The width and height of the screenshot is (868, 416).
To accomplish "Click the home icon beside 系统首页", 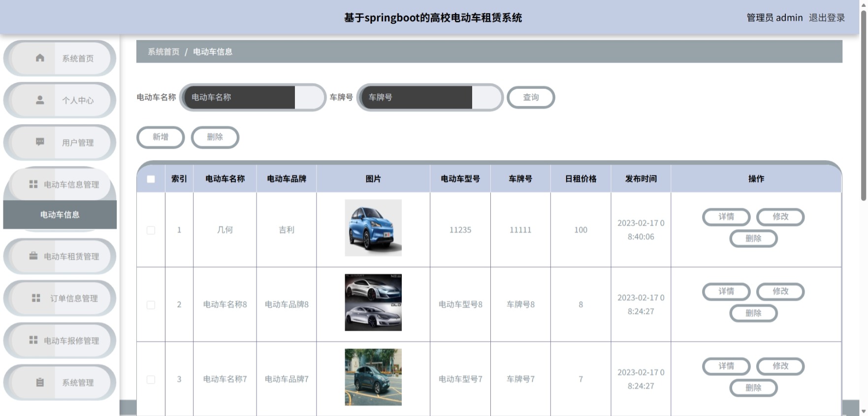I will pyautogui.click(x=40, y=58).
